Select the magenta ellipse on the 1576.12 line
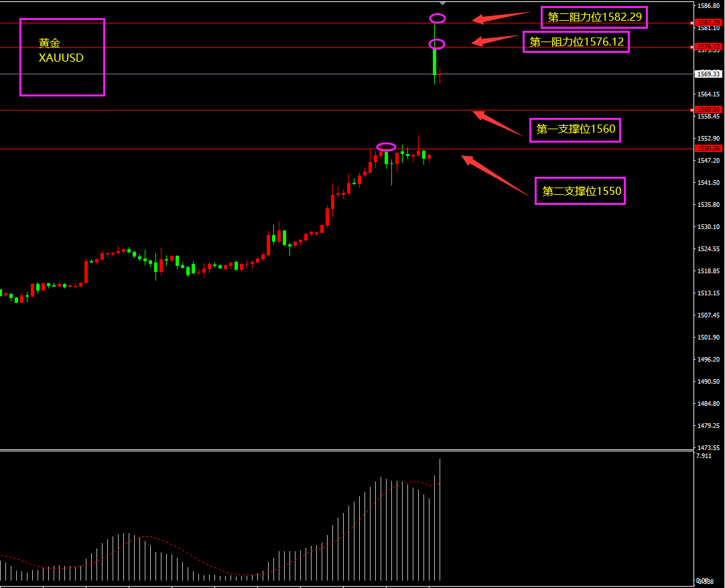The image size is (725, 588). coord(437,44)
